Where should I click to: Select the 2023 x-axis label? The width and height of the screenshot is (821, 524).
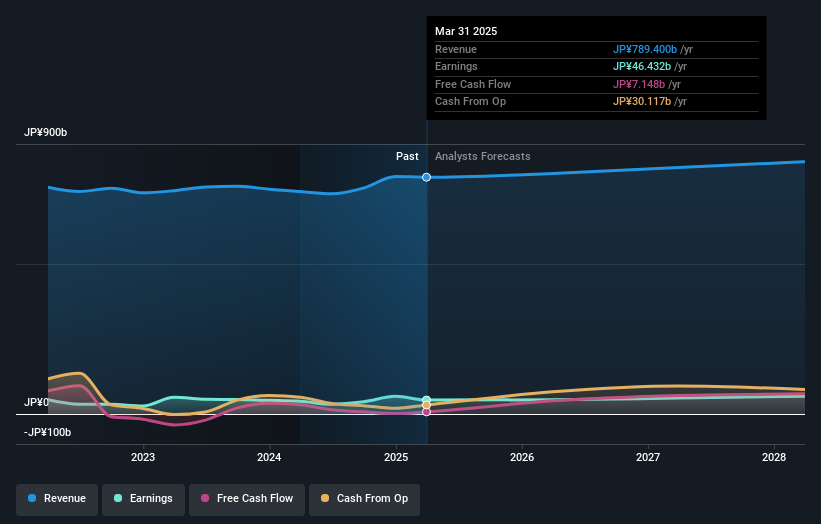tap(143, 458)
